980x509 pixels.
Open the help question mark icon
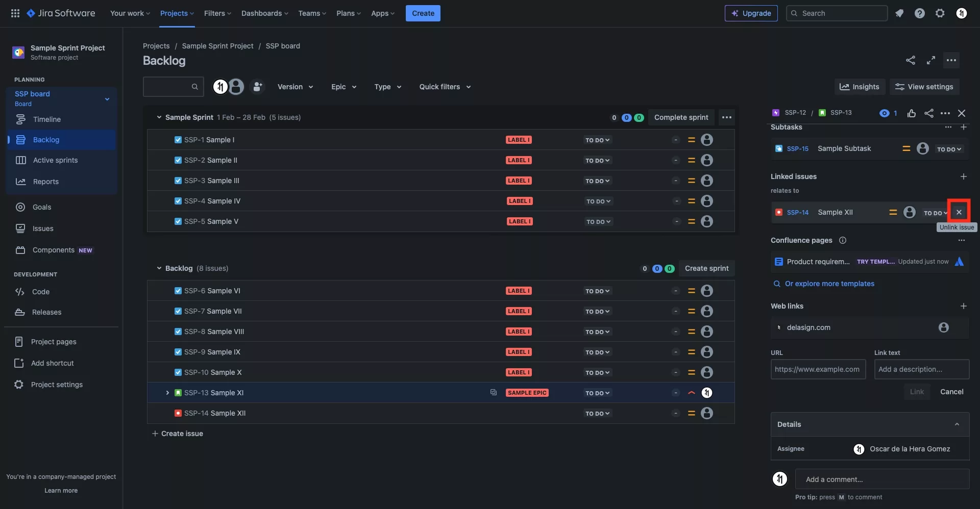920,13
